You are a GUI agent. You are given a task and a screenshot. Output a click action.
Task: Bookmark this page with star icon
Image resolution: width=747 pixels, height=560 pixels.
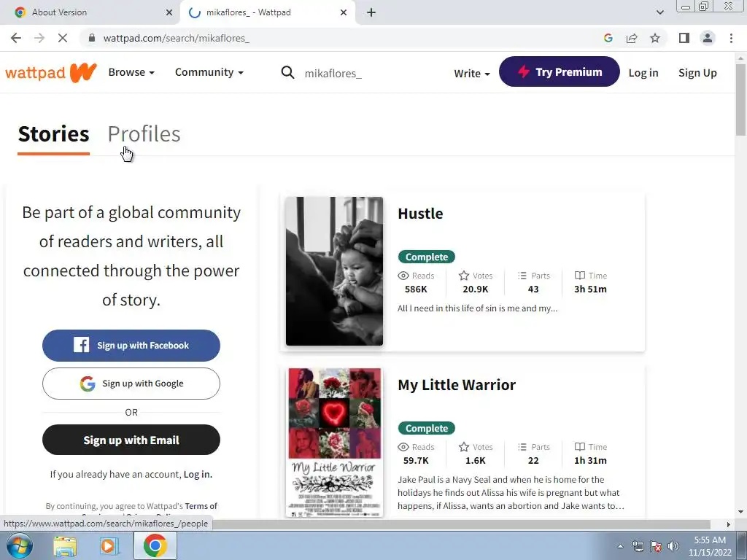[655, 38]
